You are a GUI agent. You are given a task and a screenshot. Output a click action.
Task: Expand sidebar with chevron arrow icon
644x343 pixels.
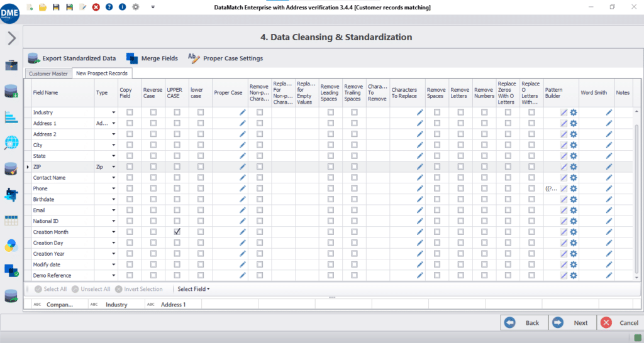point(11,38)
